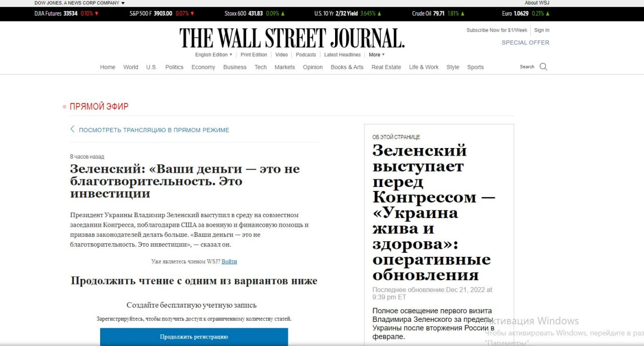644x346 pixels.
Task: Open the Books & Arts section
Action: (347, 67)
